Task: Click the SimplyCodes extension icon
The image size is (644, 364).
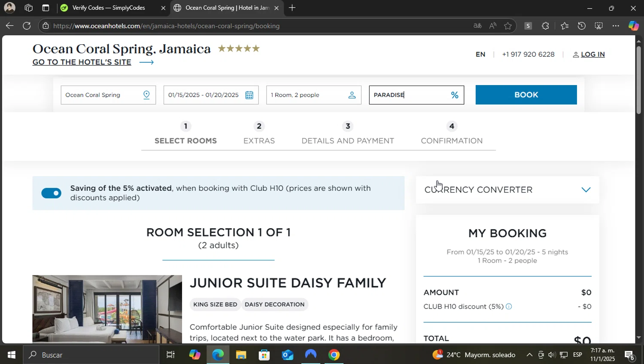Action: [528, 26]
